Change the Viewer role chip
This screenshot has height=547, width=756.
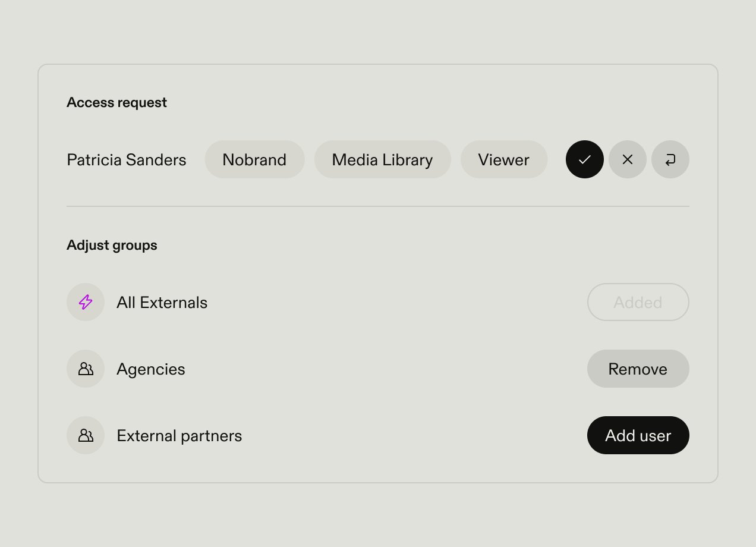tap(503, 159)
